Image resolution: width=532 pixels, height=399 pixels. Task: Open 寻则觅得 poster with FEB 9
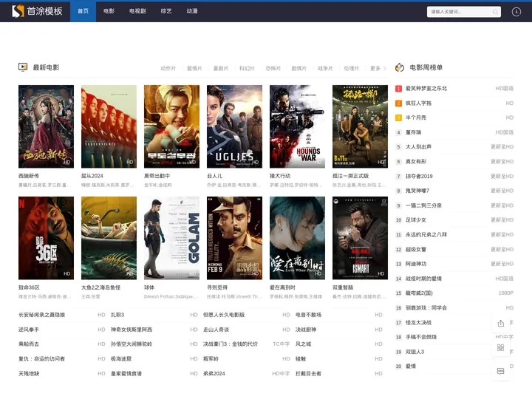tap(234, 238)
